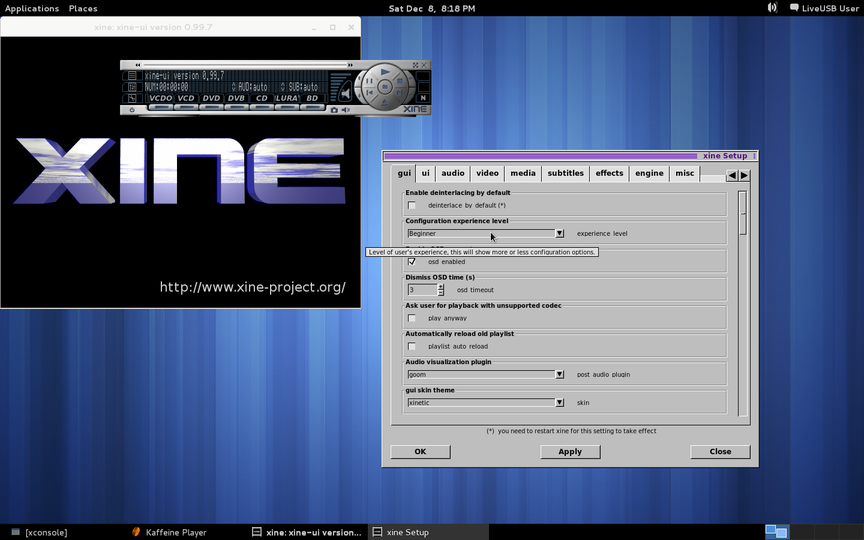The height and width of the screenshot is (540, 864).
Task: Open the subtitles tab
Action: pyautogui.click(x=565, y=173)
